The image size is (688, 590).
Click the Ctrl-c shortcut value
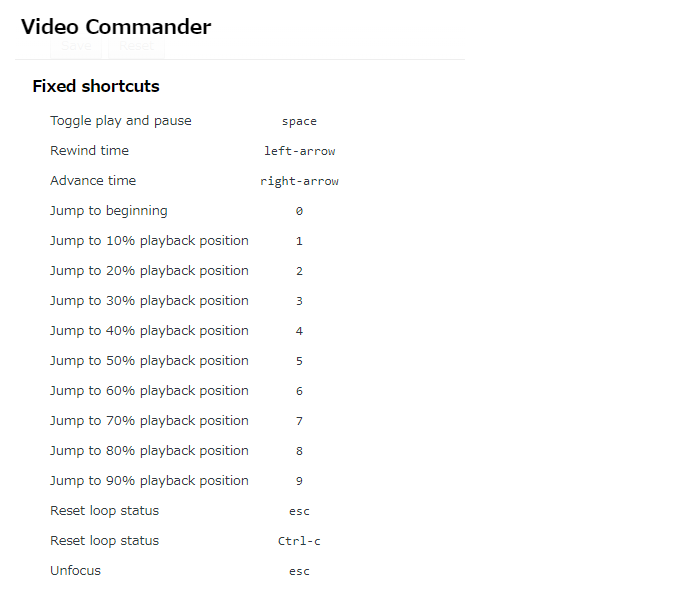click(x=299, y=541)
